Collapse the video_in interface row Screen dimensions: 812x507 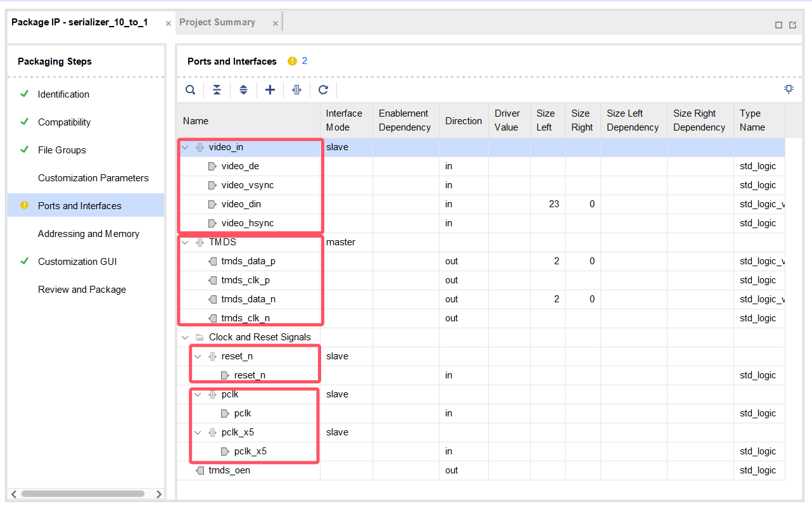pos(185,147)
